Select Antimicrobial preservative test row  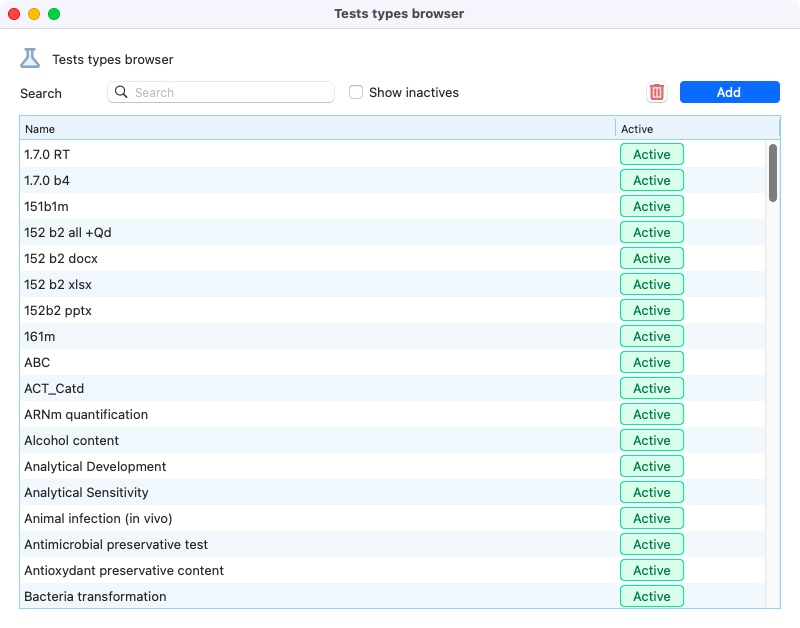click(x=392, y=544)
